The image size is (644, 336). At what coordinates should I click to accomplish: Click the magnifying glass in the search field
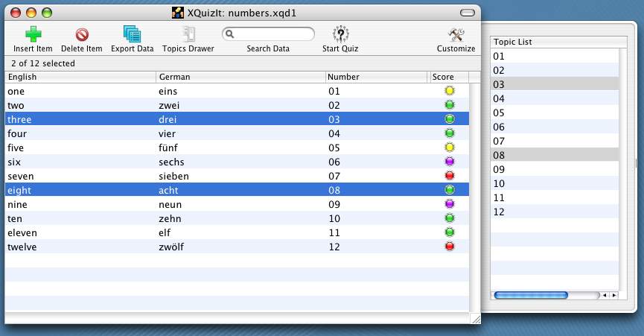pyautogui.click(x=232, y=34)
